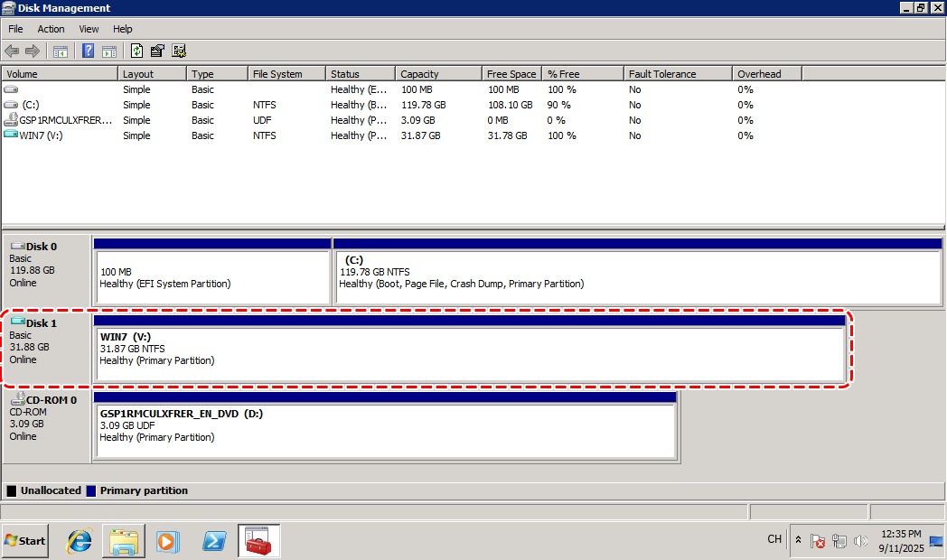Open the View menu
This screenshot has height=560, width=947.
coord(89,29)
